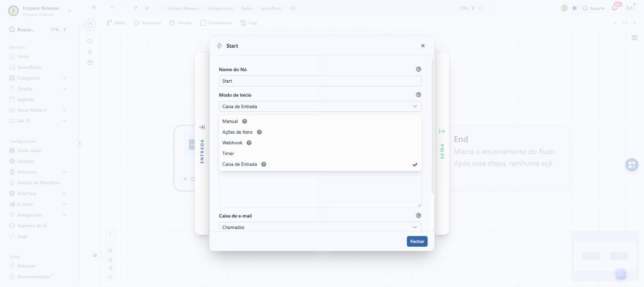This screenshot has height=287, width=644.
Task: Open the Logs tab in flow toolbar
Action: [x=248, y=23]
